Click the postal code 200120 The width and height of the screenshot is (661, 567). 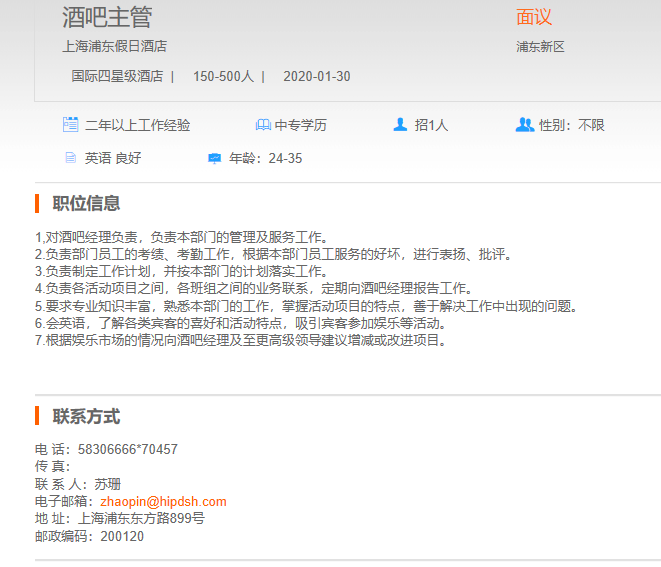pyautogui.click(x=122, y=536)
